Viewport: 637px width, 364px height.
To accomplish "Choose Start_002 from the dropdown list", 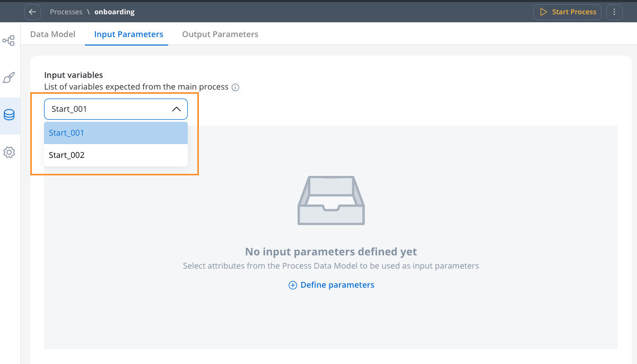I will pyautogui.click(x=116, y=155).
